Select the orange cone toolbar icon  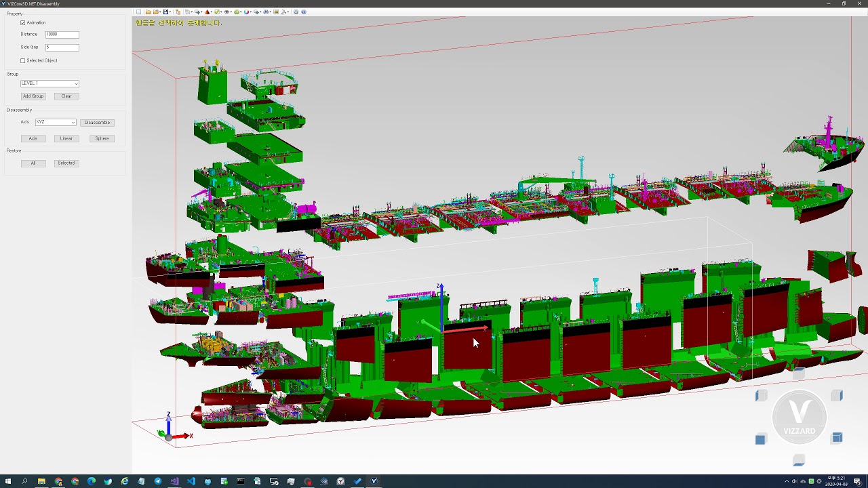208,12
